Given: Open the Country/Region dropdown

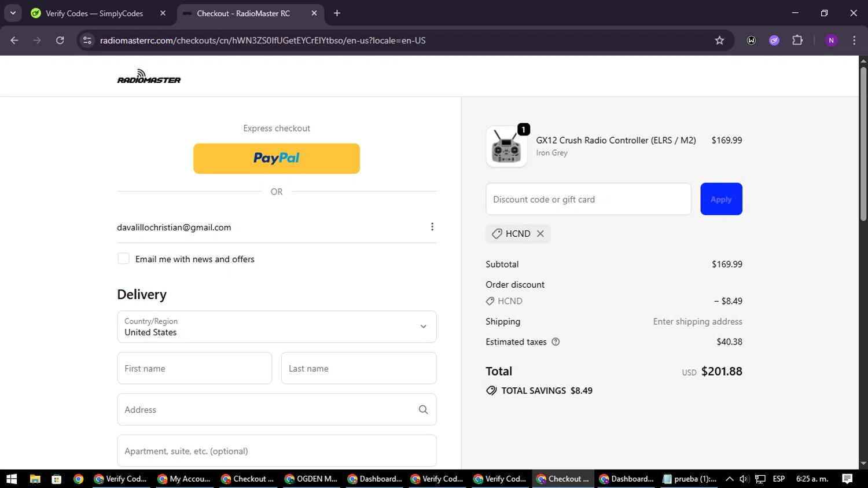Looking at the screenshot, I should (277, 326).
